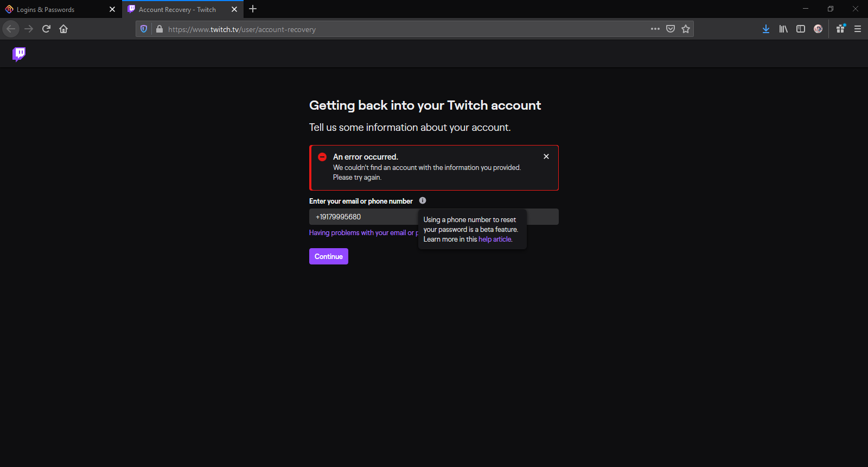Image resolution: width=868 pixels, height=467 pixels.
Task: Click the Twitch logo icon
Action: (19, 54)
